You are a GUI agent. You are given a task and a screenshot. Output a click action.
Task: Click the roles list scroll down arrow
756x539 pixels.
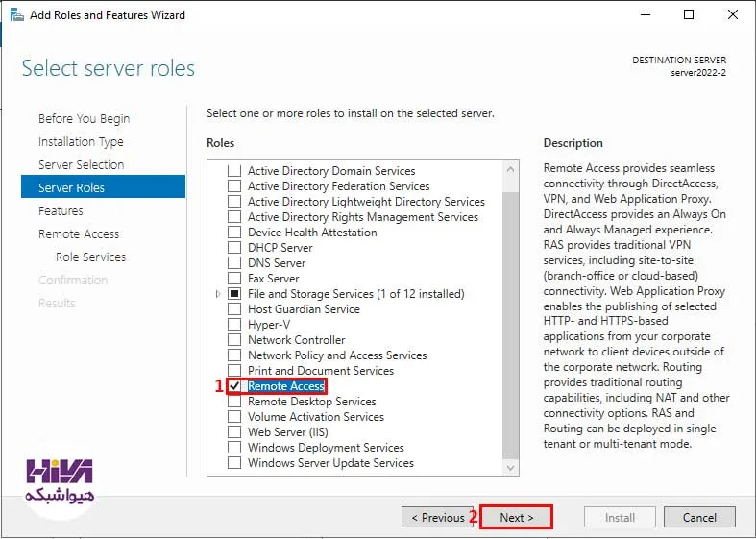click(x=511, y=468)
